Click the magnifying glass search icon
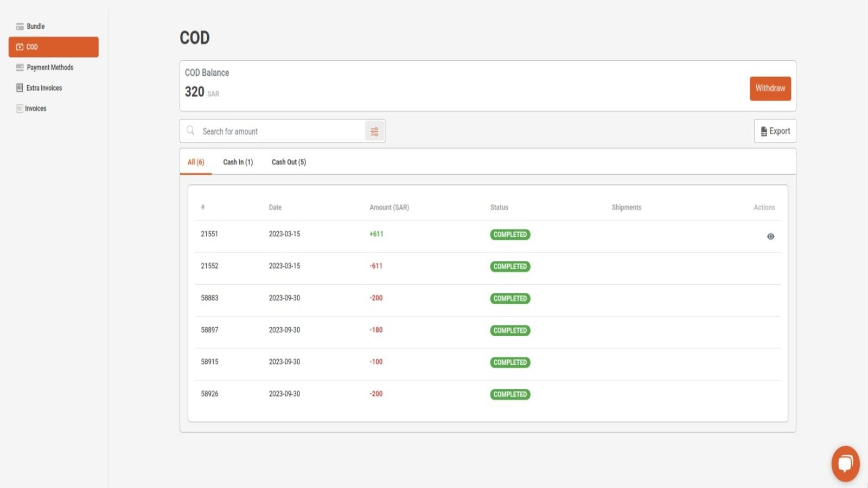 pyautogui.click(x=190, y=131)
